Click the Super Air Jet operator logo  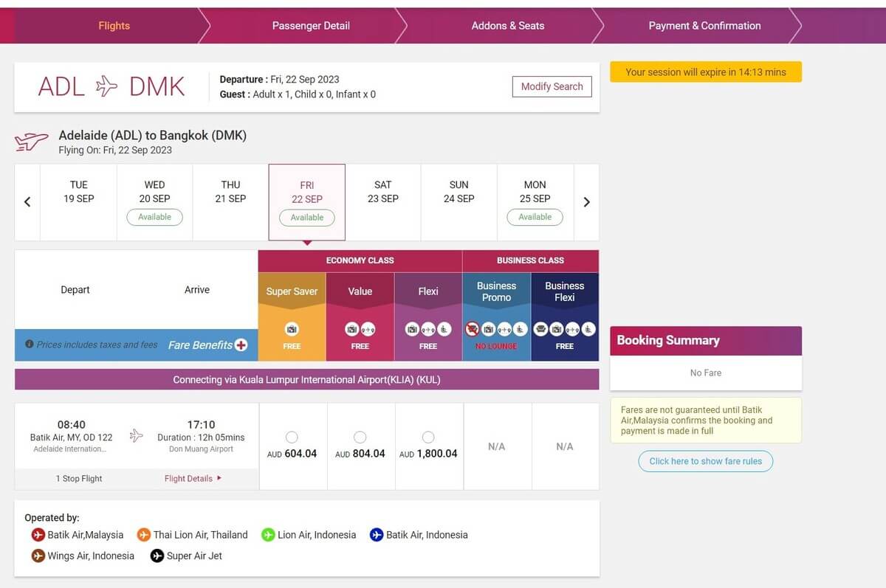(157, 556)
